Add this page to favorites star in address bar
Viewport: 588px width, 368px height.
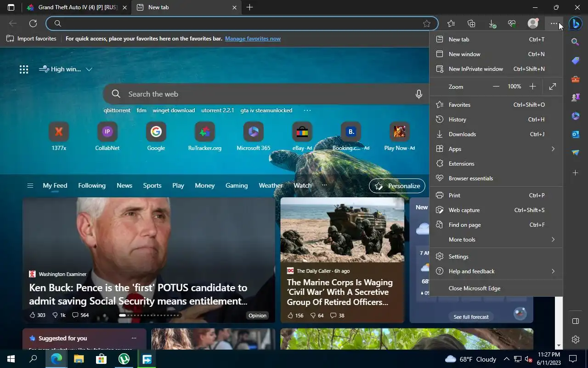pos(427,23)
